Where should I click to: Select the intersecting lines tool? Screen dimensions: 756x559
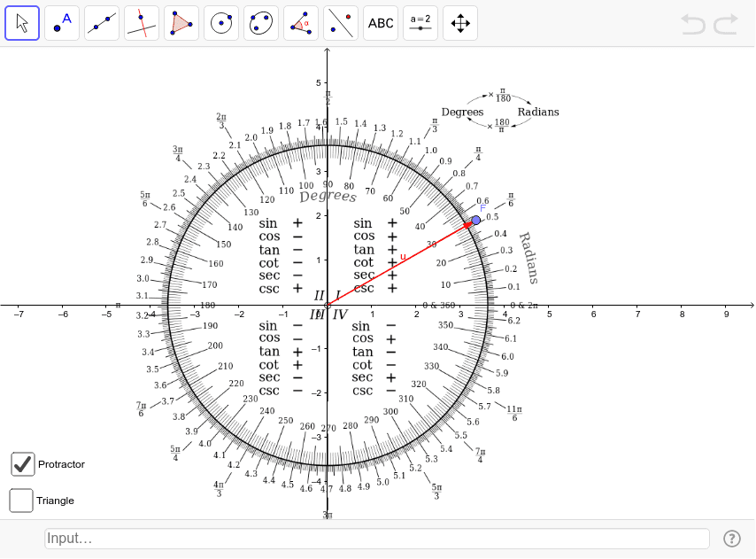click(141, 22)
